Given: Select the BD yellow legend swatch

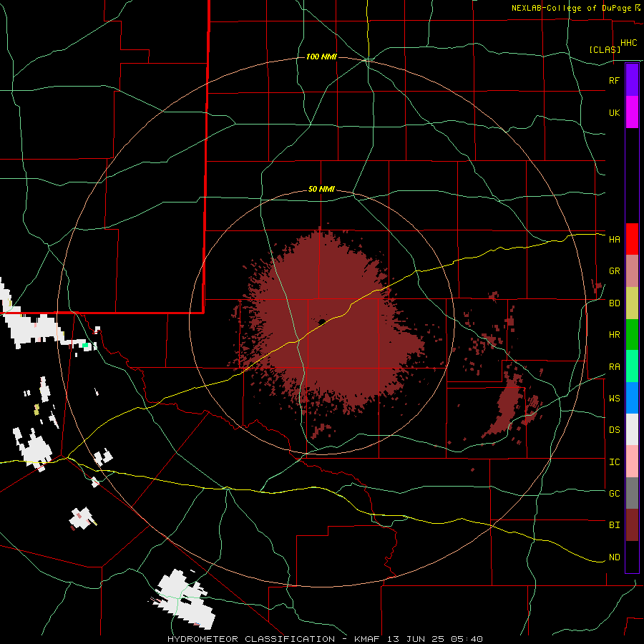Looking at the screenshot, I should tap(632, 303).
